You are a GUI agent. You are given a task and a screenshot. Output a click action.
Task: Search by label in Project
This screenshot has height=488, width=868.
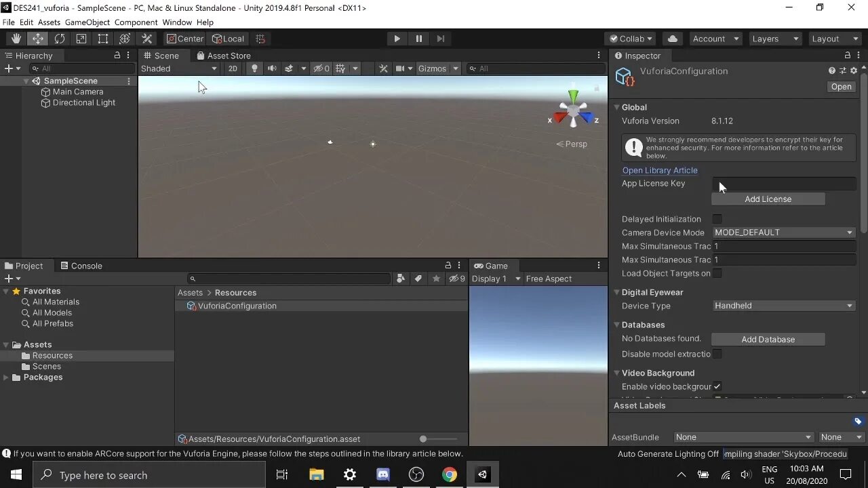[418, 279]
